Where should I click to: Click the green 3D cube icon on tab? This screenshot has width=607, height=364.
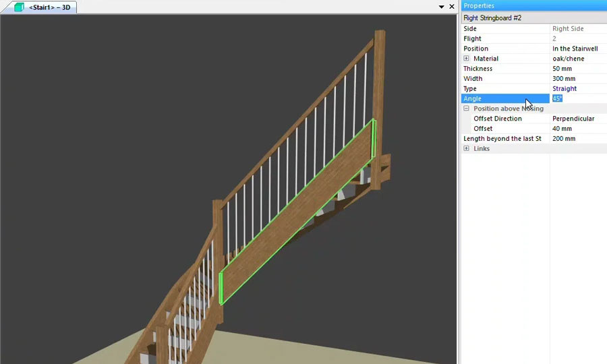pyautogui.click(x=19, y=7)
